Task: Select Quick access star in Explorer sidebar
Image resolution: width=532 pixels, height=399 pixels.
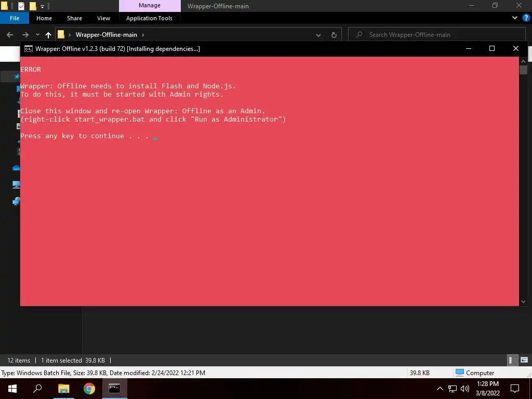Action: [17, 76]
